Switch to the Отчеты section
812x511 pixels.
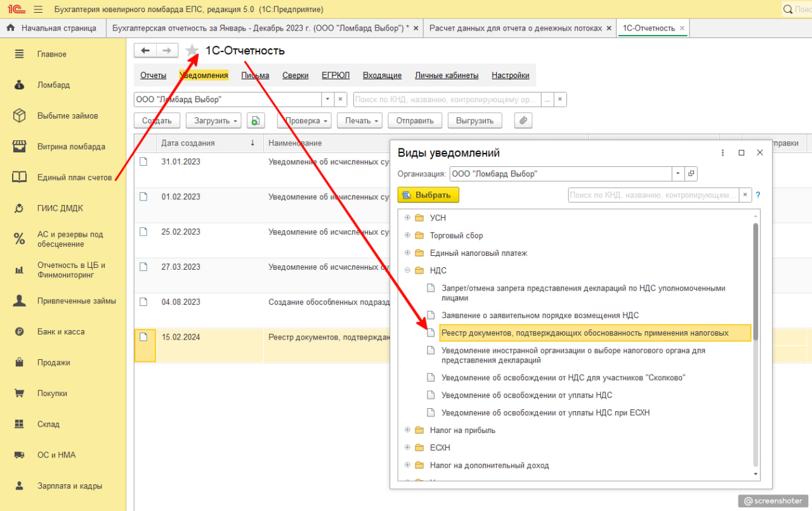153,75
